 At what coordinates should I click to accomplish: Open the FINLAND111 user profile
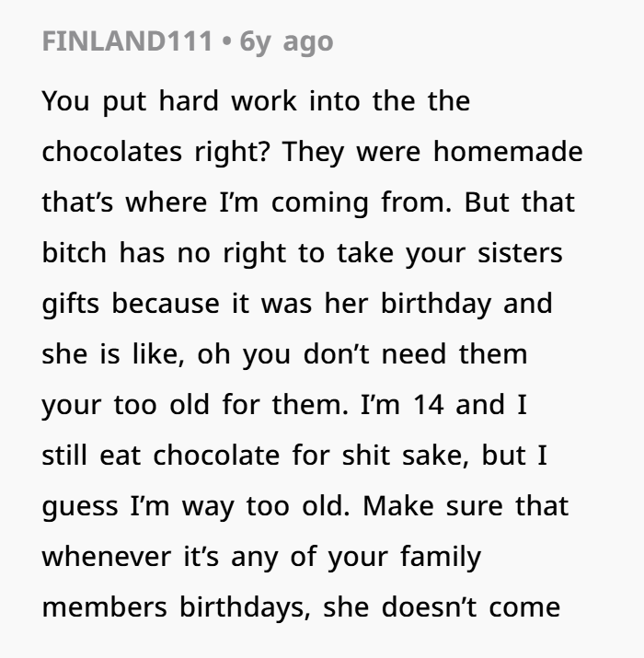pos(127,41)
